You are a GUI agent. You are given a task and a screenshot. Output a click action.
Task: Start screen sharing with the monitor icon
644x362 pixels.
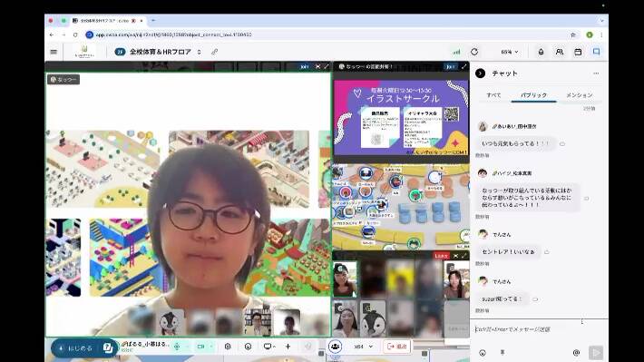tap(268, 347)
